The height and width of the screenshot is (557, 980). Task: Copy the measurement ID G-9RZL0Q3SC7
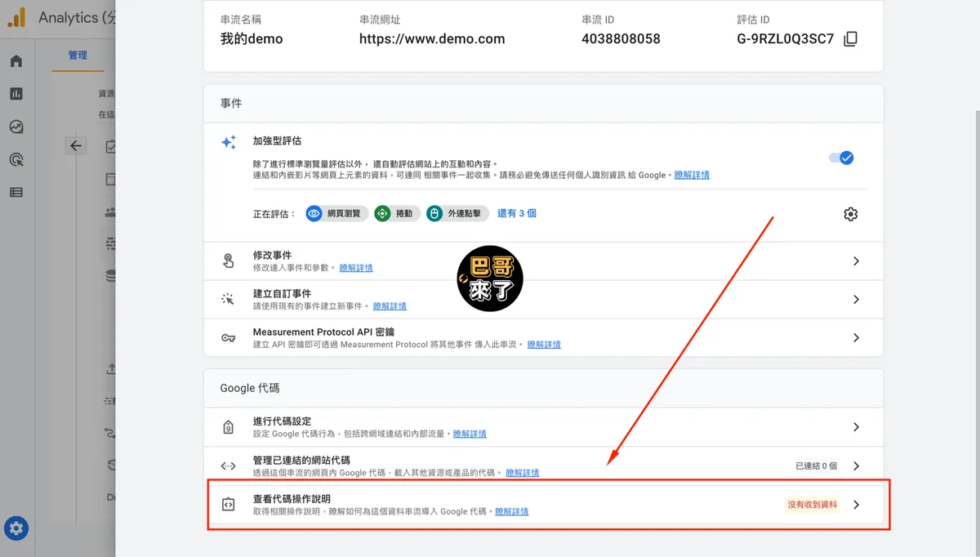(850, 38)
